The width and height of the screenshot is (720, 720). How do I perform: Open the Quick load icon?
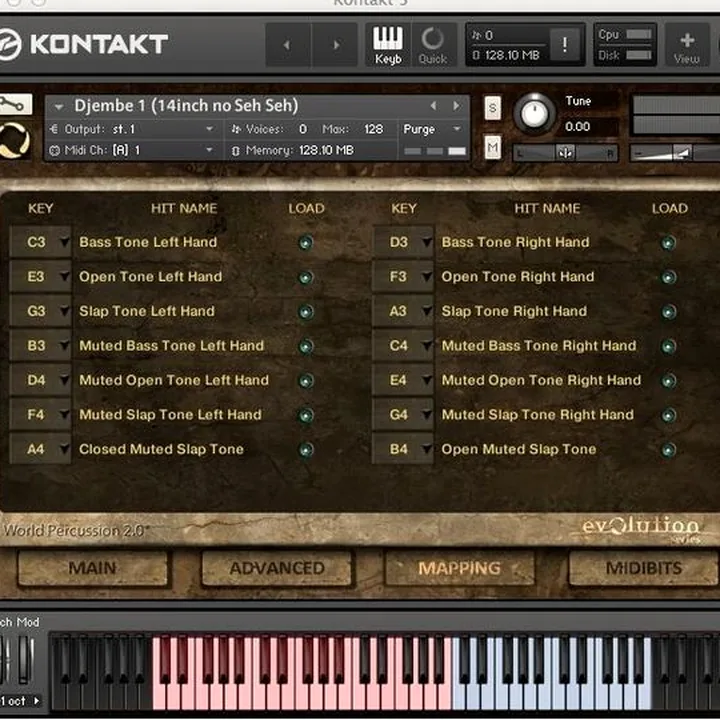(x=433, y=45)
